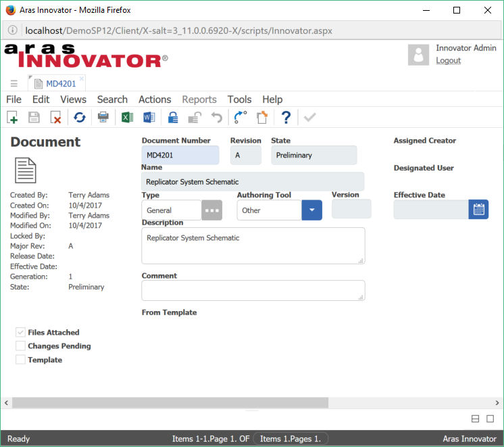
Task: Click the Type field showing General
Action: [x=172, y=210]
